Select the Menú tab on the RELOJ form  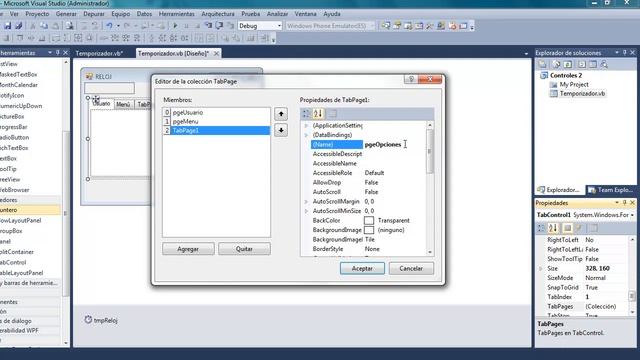pyautogui.click(x=123, y=105)
